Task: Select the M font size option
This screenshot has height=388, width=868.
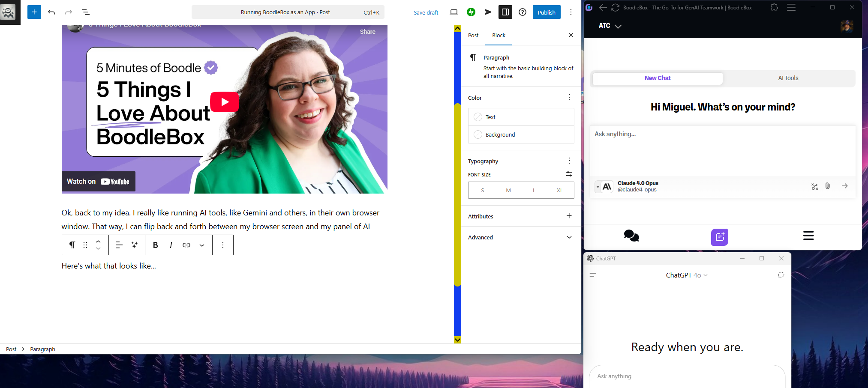Action: (508, 191)
